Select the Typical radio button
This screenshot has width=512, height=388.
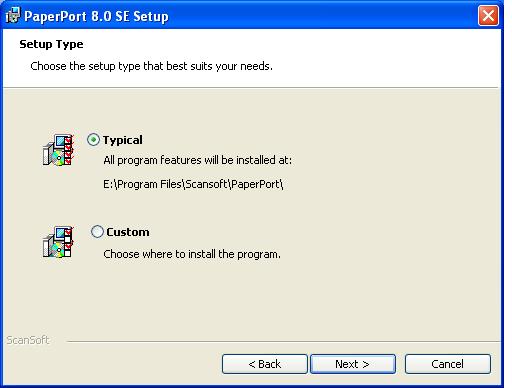click(x=93, y=140)
